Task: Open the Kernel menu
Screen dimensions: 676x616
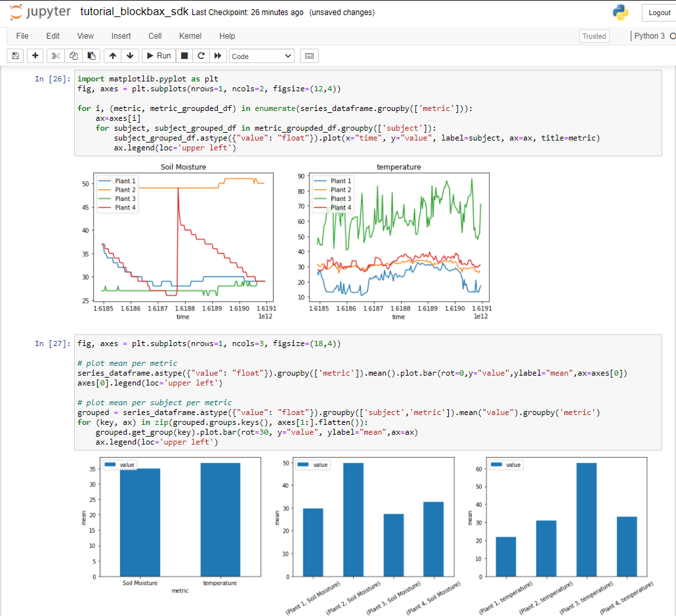Action: [x=190, y=36]
